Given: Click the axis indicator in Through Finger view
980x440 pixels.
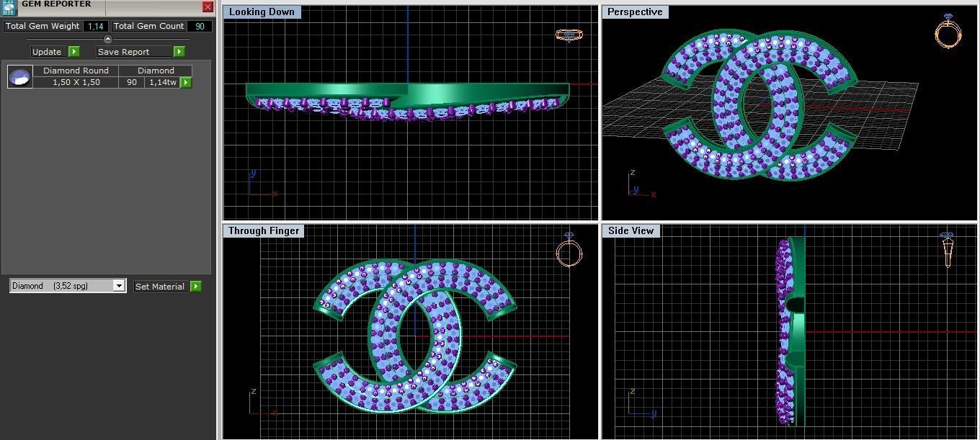Looking at the screenshot, I should coord(262,403).
